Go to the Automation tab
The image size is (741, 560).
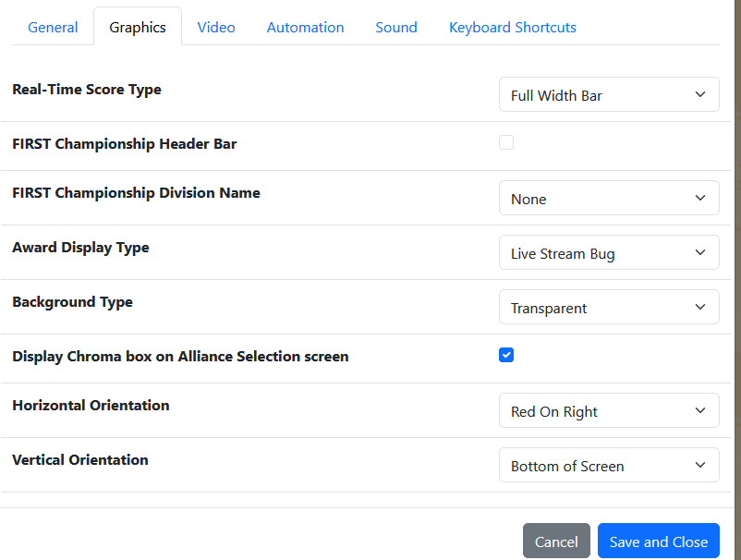pos(305,27)
